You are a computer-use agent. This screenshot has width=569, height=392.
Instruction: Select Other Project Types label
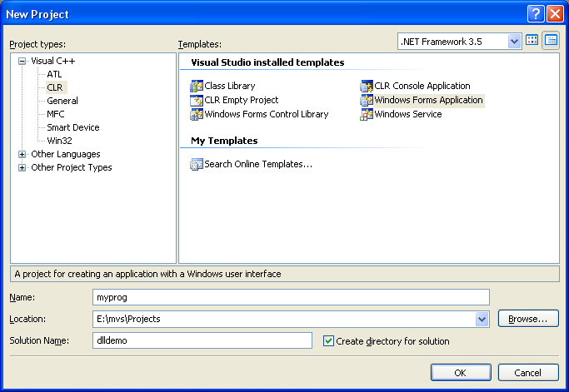coord(72,167)
